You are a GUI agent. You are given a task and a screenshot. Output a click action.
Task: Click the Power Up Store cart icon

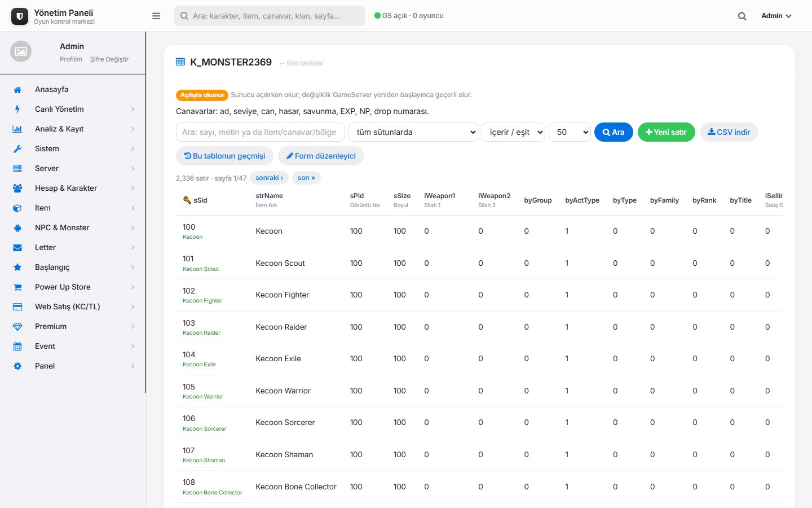tap(17, 287)
